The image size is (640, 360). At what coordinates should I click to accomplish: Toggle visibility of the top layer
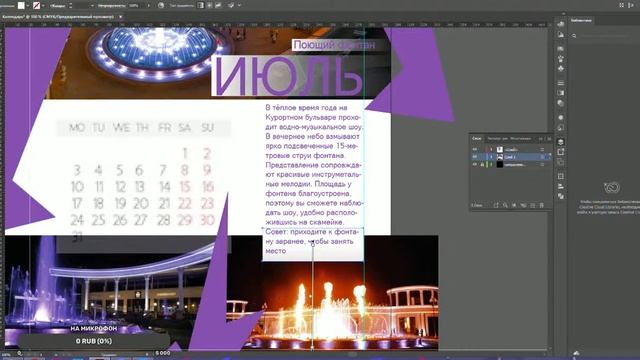(474, 149)
